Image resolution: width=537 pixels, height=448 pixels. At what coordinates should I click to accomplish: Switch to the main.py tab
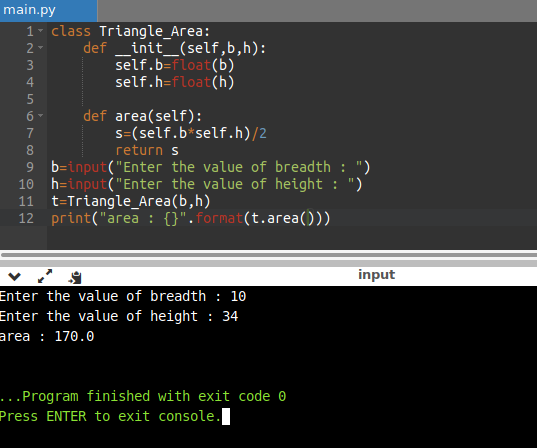tap(48, 10)
